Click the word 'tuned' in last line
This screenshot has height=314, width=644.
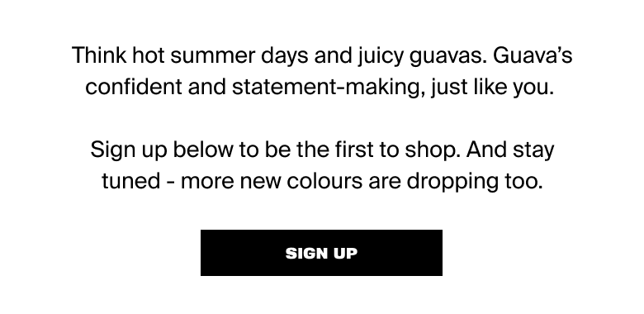click(131, 181)
